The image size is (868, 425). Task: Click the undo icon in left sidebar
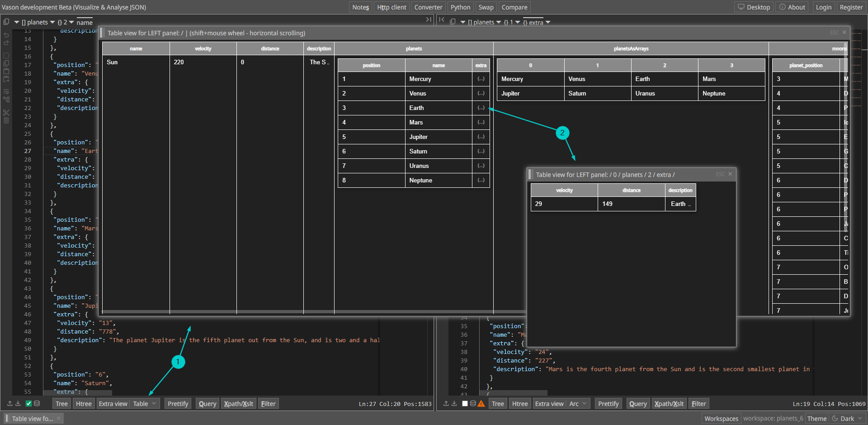point(6,35)
